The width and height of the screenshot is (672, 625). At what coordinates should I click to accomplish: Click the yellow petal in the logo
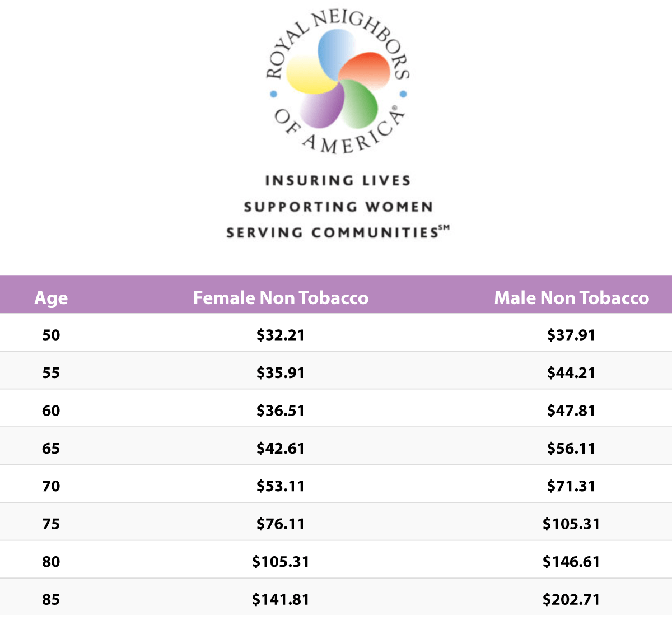click(x=308, y=76)
